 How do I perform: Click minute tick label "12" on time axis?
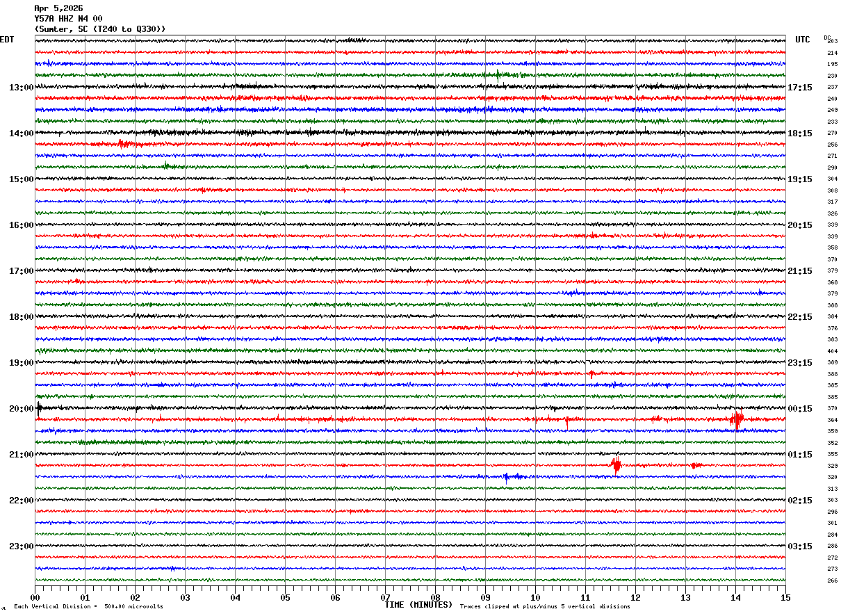pos(636,598)
